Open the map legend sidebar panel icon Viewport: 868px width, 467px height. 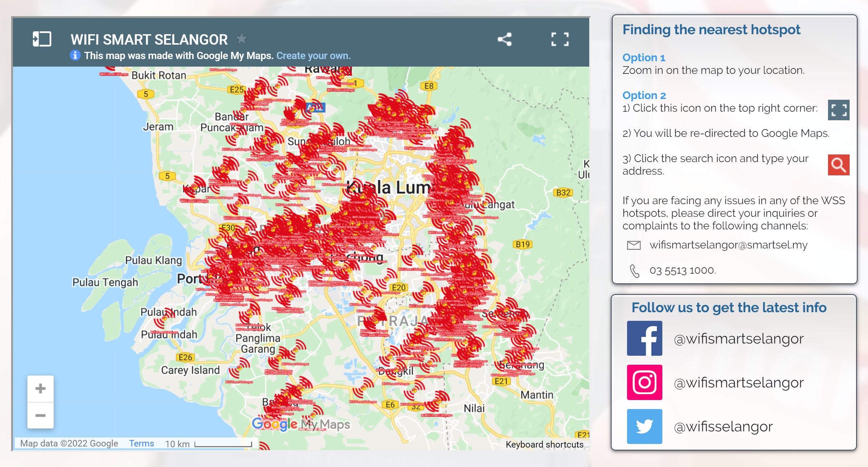point(42,39)
